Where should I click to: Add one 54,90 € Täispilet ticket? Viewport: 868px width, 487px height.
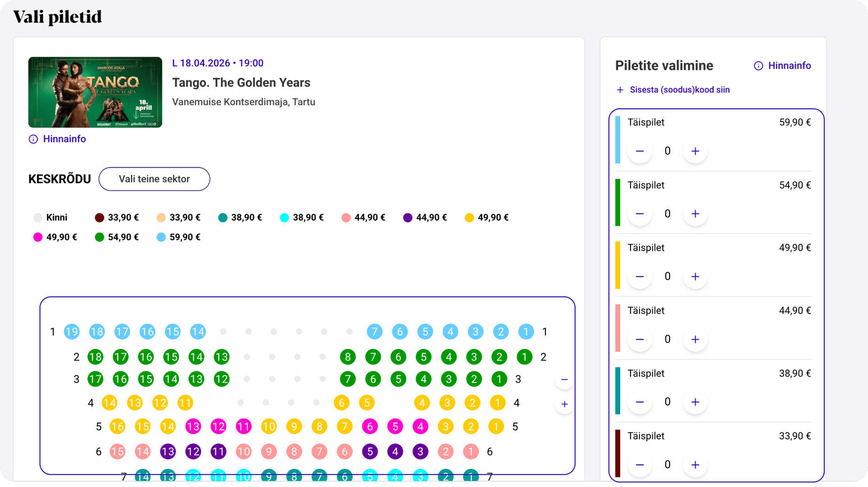[695, 214]
